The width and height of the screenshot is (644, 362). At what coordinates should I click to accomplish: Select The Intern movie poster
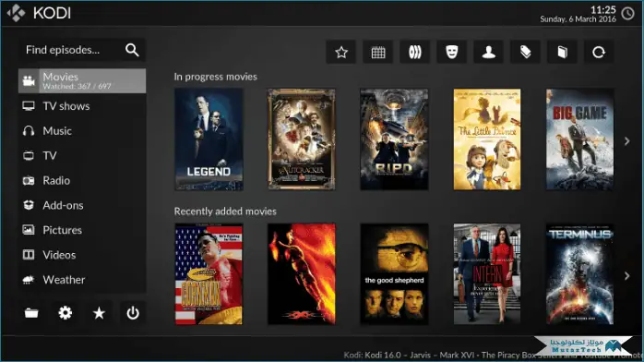[x=487, y=274]
